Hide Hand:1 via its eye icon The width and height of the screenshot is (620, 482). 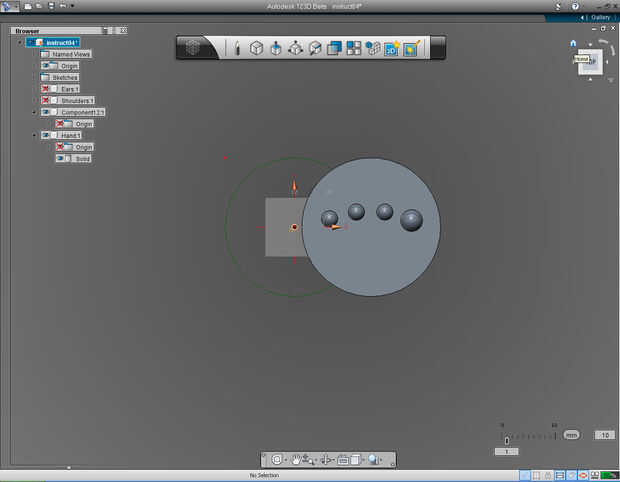point(45,135)
